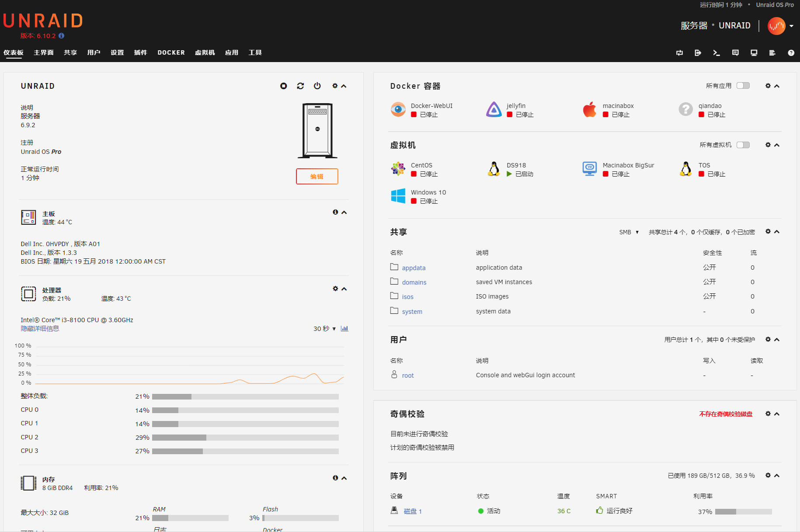
Task: Click the qiandao question mark icon
Action: (x=685, y=109)
